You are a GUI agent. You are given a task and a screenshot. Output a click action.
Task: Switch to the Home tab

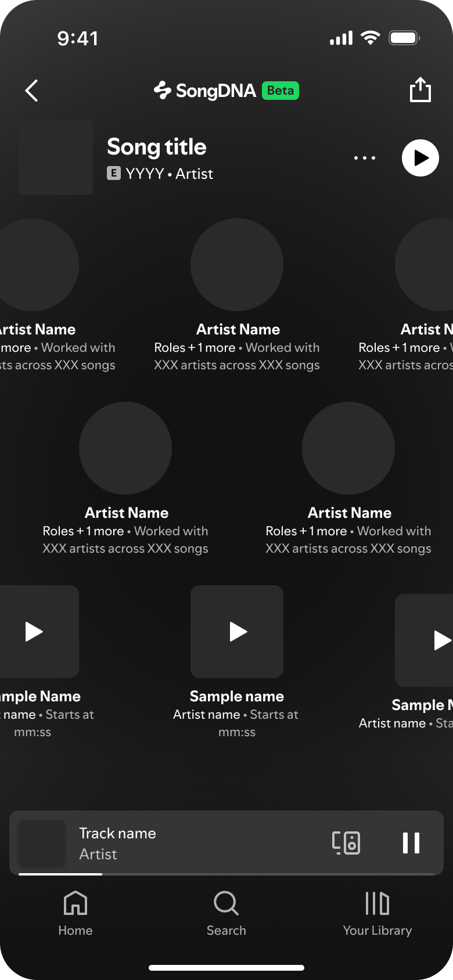pyautogui.click(x=75, y=914)
